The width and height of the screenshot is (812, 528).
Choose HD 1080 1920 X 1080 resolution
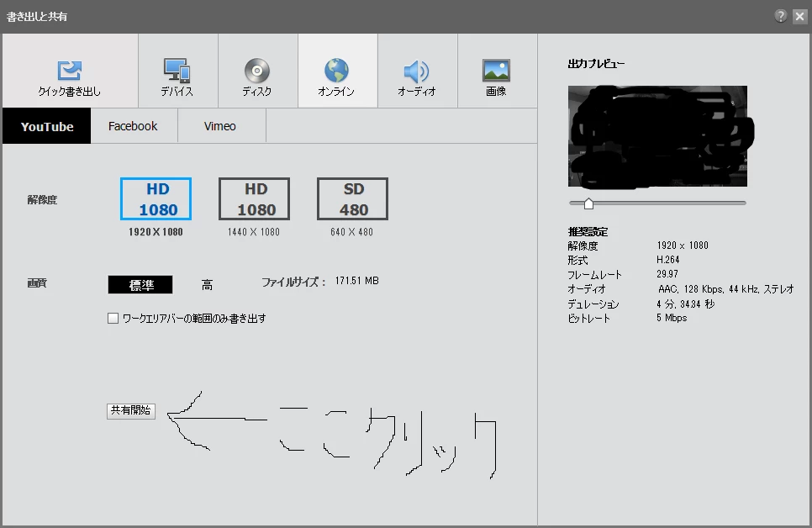[x=156, y=199]
